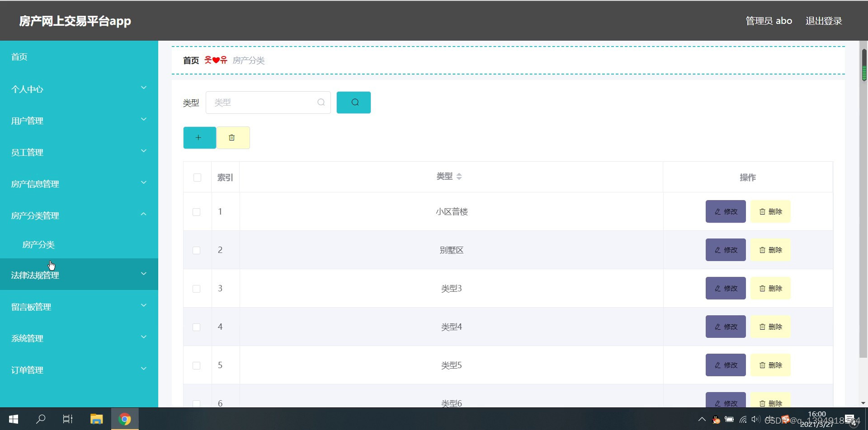Screen dimensions: 868x430
Task: Delete row 小区普楼 with 删除 button
Action: tap(771, 211)
